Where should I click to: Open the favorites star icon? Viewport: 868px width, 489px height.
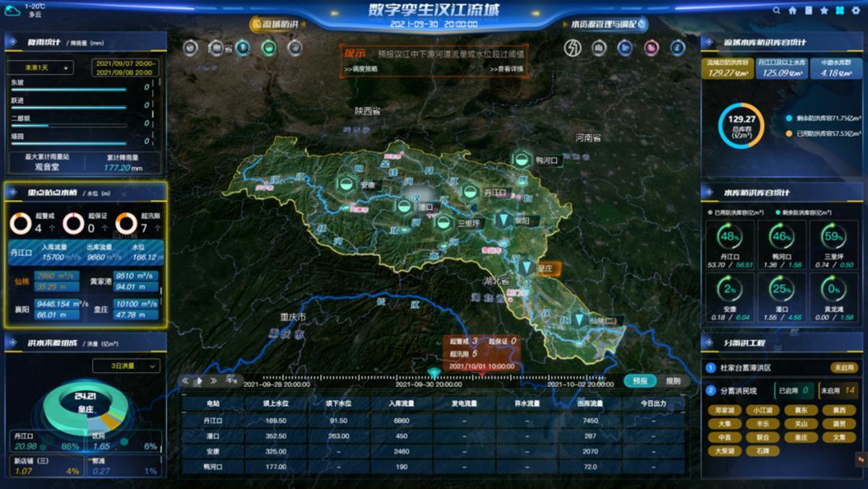824,11
